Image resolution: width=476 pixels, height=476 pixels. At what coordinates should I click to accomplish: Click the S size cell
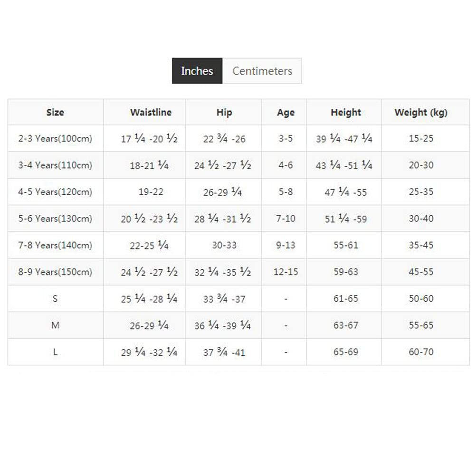[x=55, y=299]
